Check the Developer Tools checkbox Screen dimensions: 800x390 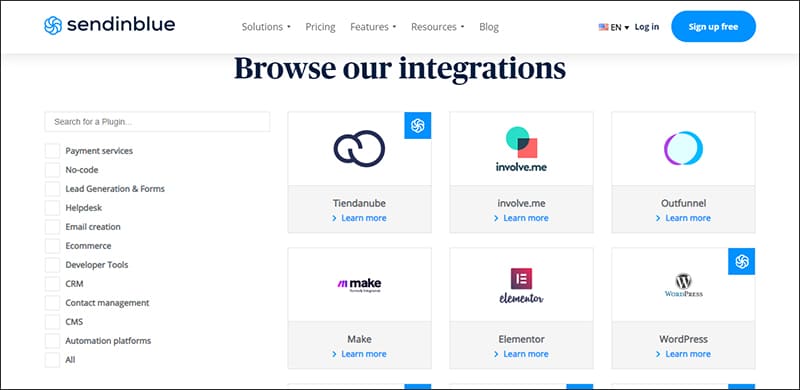(52, 265)
